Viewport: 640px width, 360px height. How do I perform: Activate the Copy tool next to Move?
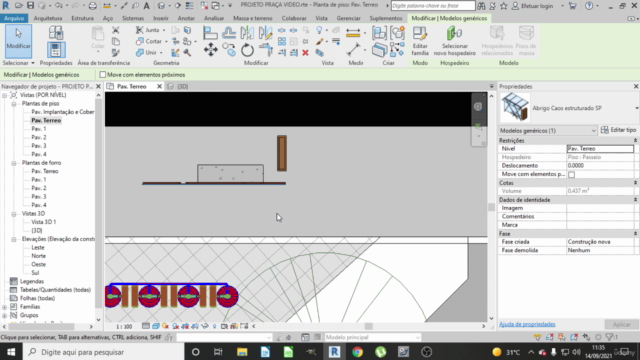click(229, 50)
